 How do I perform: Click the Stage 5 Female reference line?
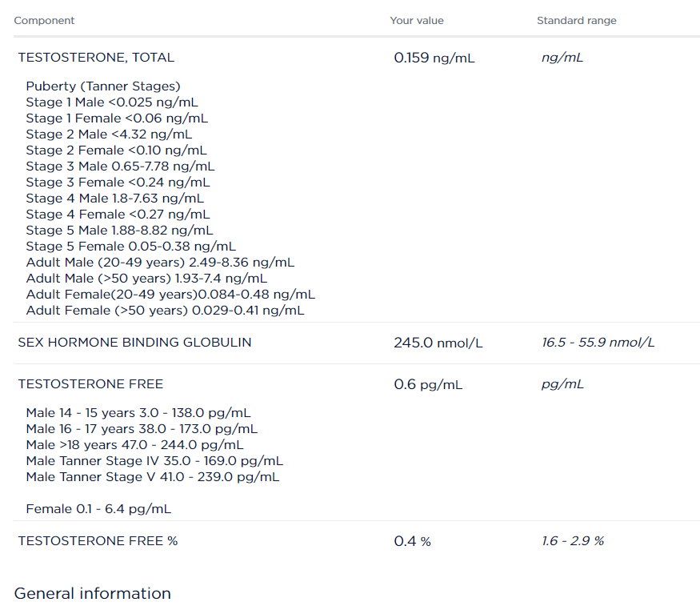point(130,247)
